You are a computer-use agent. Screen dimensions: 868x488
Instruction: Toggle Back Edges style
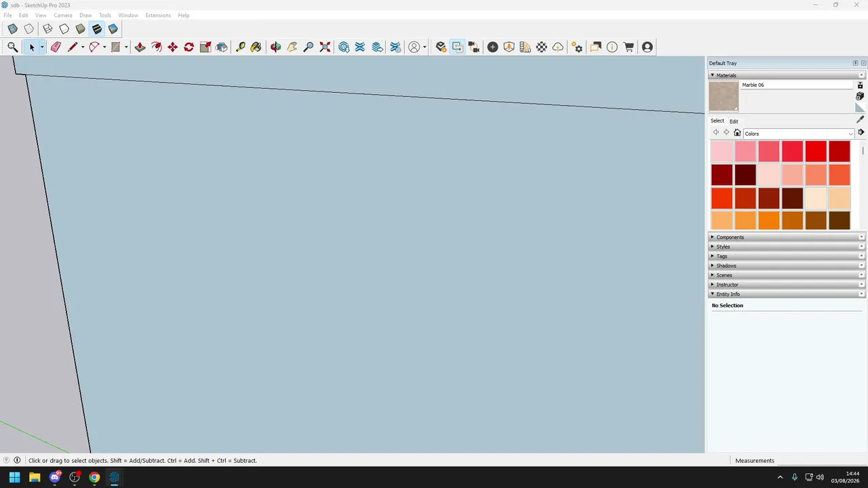pos(28,29)
